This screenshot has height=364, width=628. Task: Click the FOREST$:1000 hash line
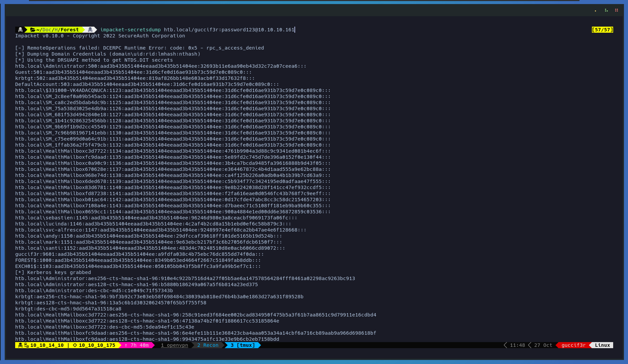coord(138,260)
